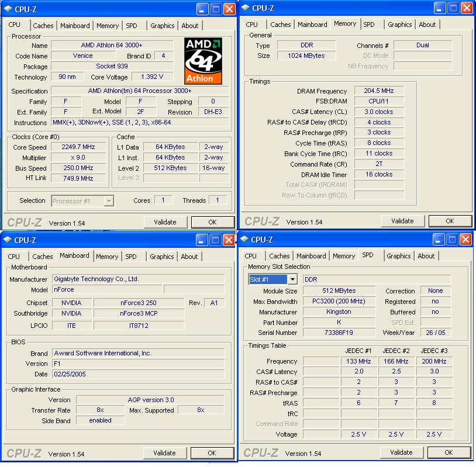The height and width of the screenshot is (467, 476).
Task: Open About tab in Memory window
Action: (427, 25)
